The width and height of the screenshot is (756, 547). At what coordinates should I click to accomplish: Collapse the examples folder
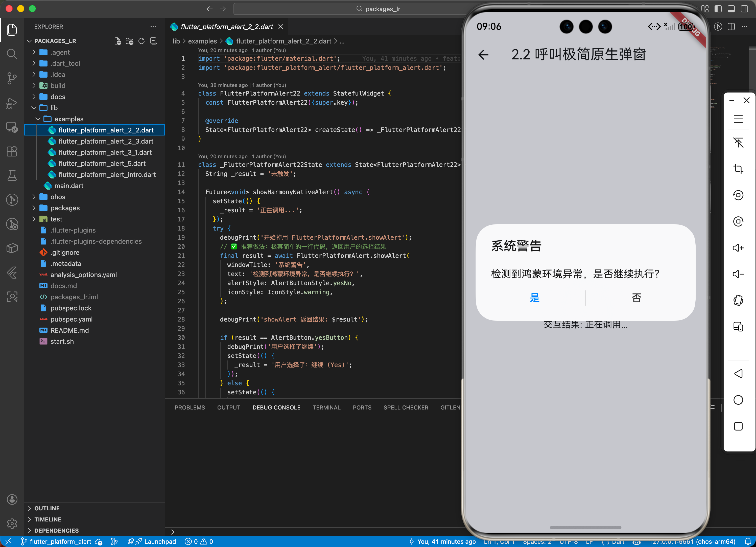tap(69, 119)
